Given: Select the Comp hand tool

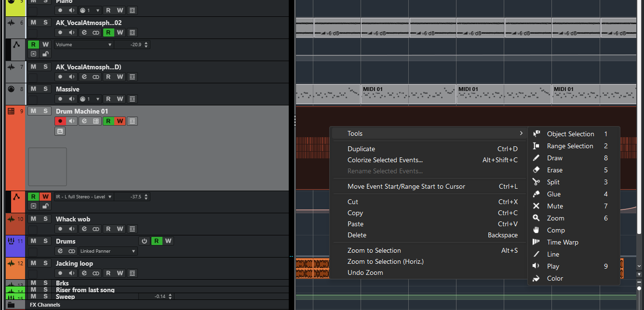Looking at the screenshot, I should (574, 230).
